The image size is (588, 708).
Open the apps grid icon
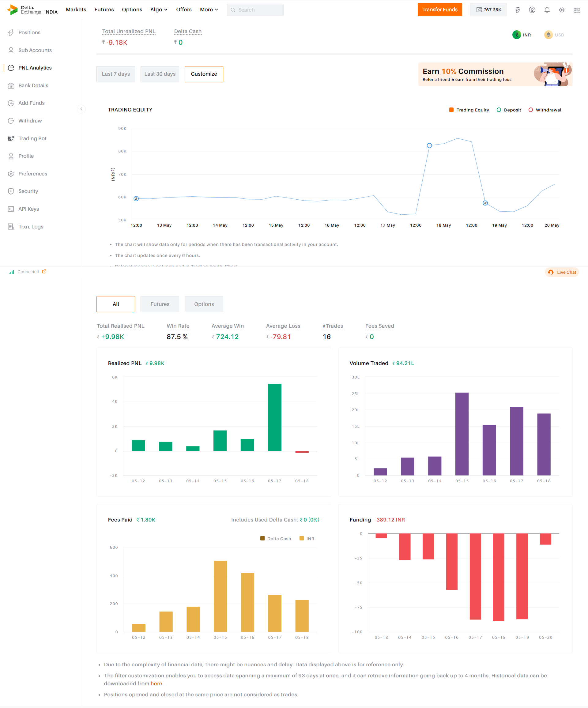pos(577,10)
